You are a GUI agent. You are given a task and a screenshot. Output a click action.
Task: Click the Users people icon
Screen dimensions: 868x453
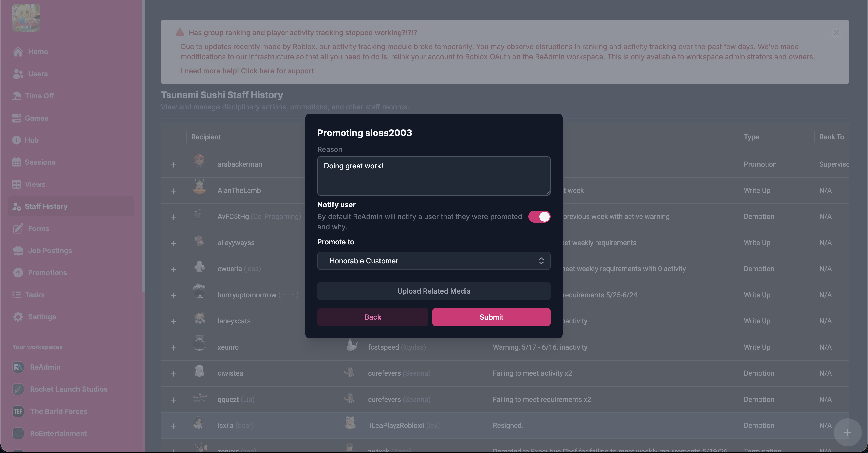coord(18,74)
